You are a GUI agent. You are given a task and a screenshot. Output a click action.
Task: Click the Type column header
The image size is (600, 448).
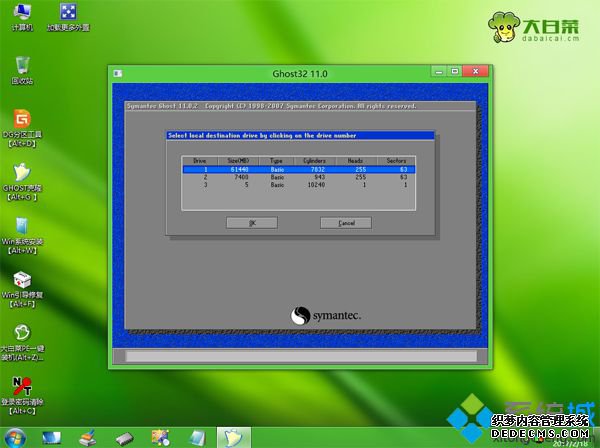[x=276, y=161]
